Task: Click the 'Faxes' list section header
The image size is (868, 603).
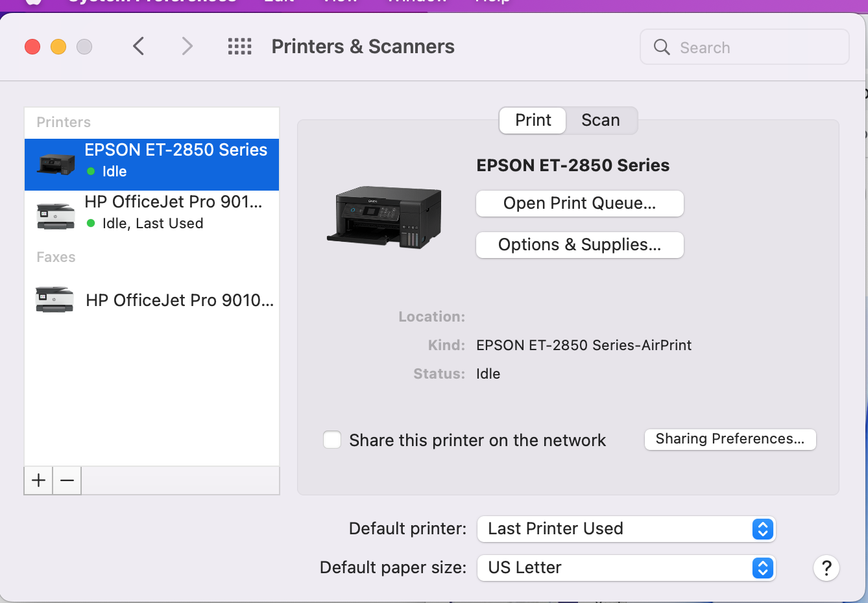Action: pos(56,257)
